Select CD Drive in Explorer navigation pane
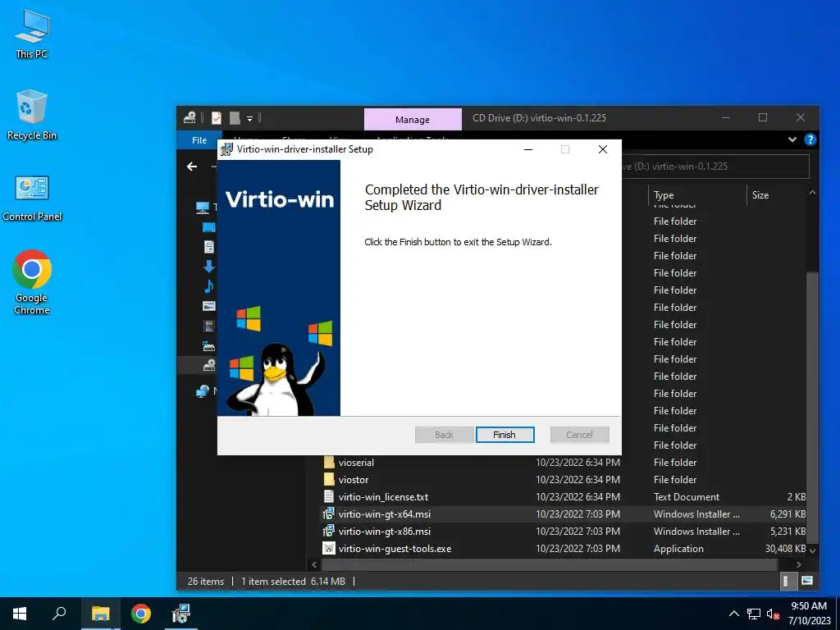Screen dimensions: 840x630 (209, 365)
